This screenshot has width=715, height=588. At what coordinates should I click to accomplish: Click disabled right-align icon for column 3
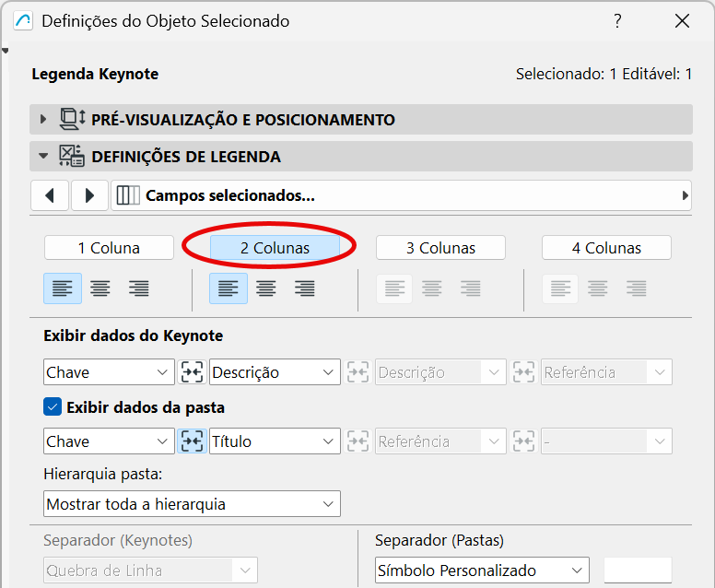471,288
